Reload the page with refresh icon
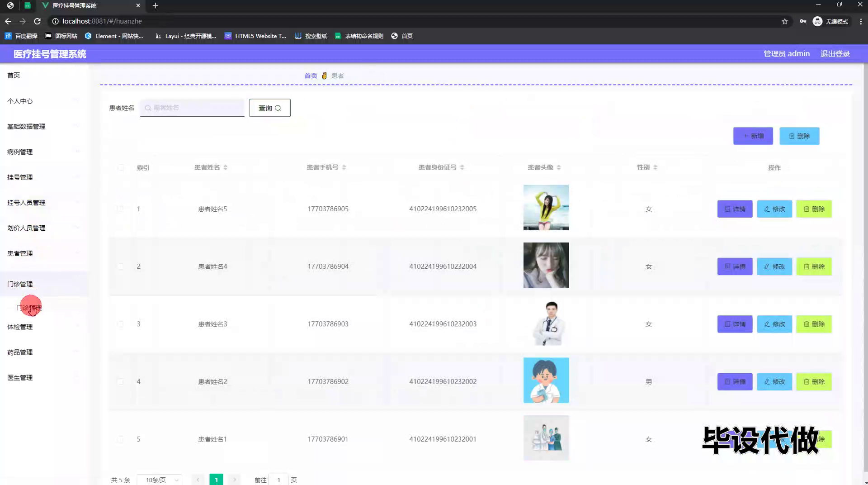 coord(38,21)
